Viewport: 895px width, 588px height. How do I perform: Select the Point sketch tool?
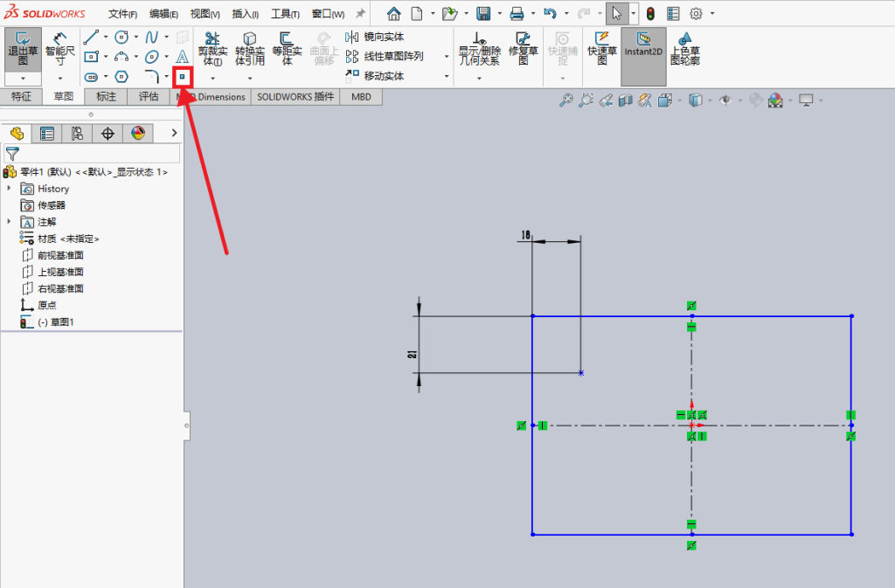pyautogui.click(x=182, y=76)
